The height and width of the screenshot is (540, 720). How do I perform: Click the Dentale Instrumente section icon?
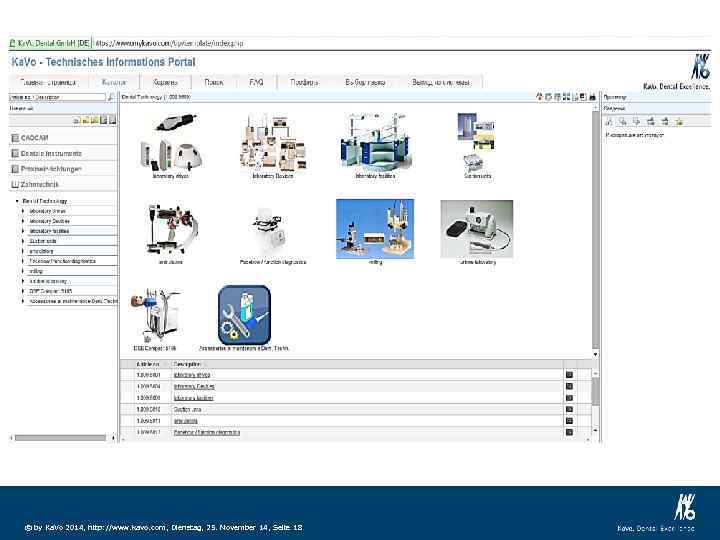coord(15,153)
